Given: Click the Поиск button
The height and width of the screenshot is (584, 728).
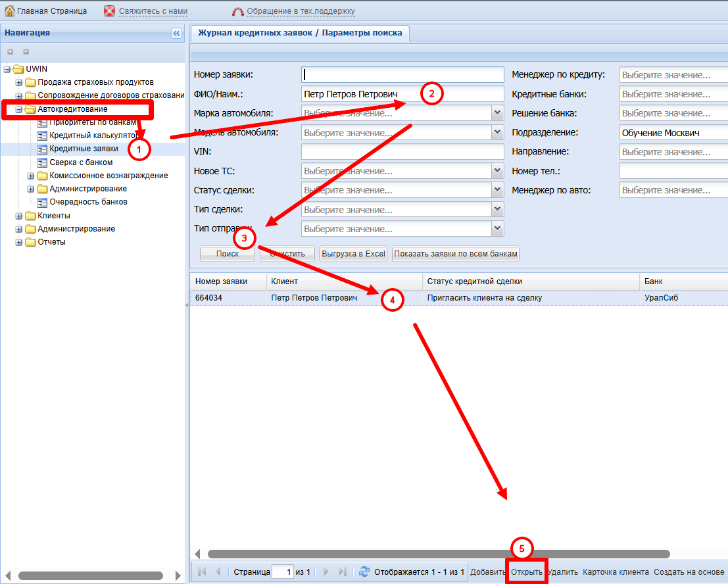Looking at the screenshot, I should click(x=228, y=254).
